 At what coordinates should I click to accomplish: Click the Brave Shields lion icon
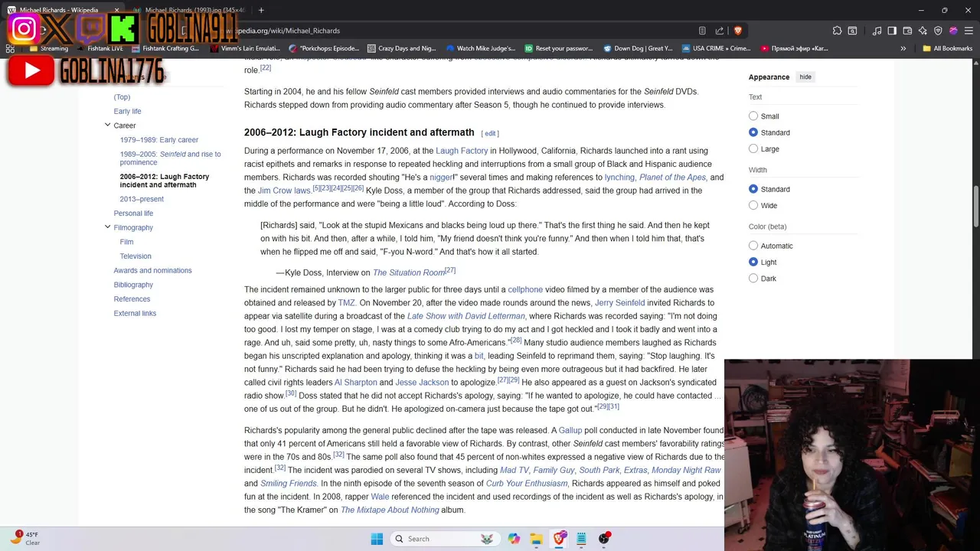pyautogui.click(x=738, y=31)
